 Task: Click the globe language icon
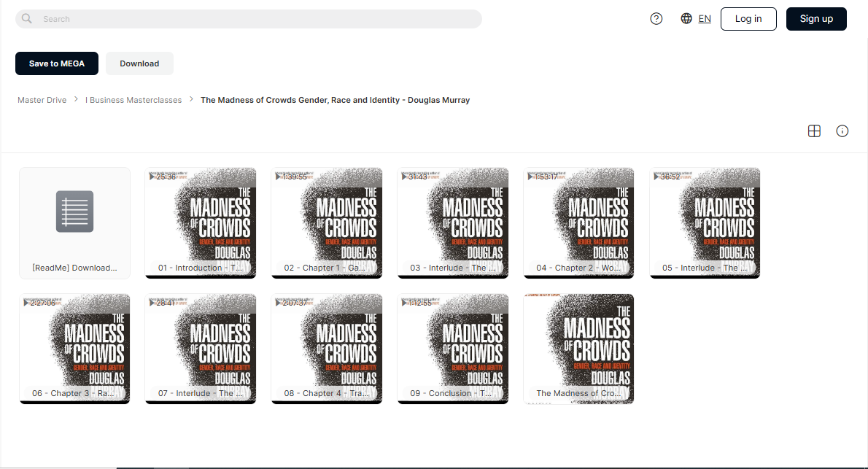pyautogui.click(x=686, y=18)
